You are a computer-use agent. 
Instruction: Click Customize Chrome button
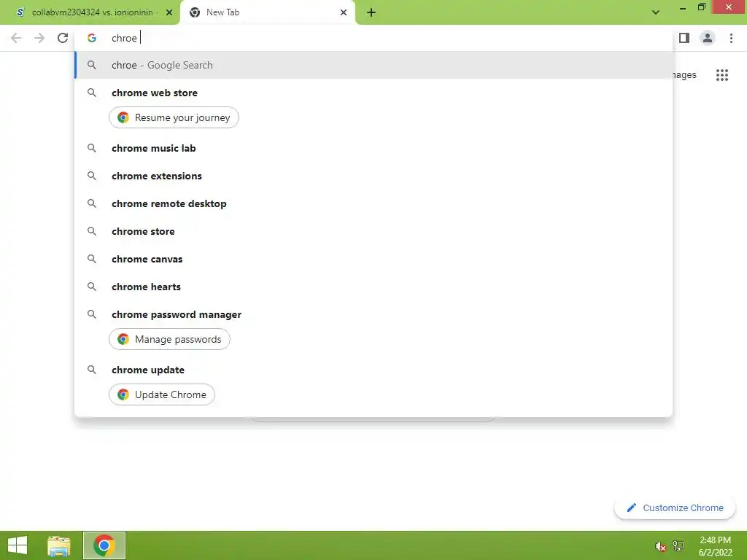tap(675, 508)
